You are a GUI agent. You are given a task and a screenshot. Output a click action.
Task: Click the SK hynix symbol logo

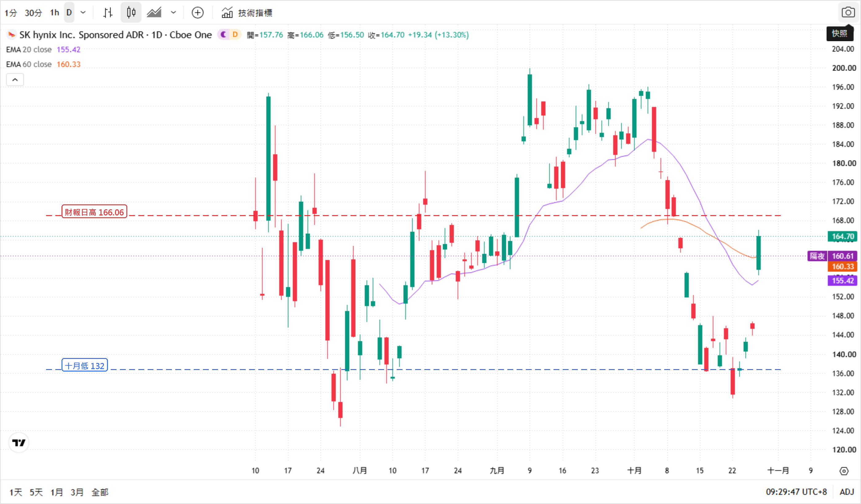12,34
